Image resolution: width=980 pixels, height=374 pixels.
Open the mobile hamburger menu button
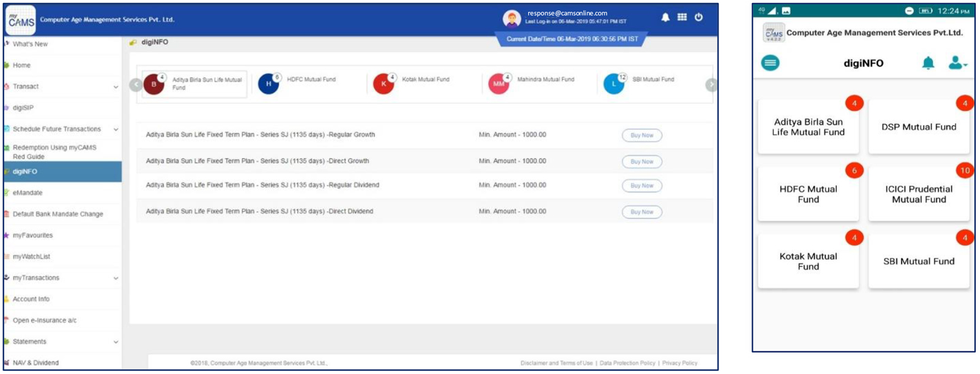(770, 63)
